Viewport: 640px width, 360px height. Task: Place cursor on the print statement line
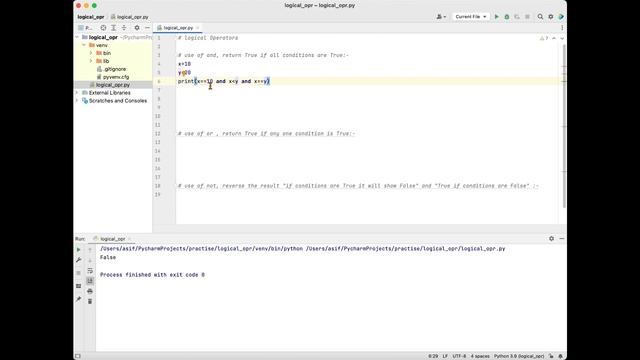[x=224, y=81]
